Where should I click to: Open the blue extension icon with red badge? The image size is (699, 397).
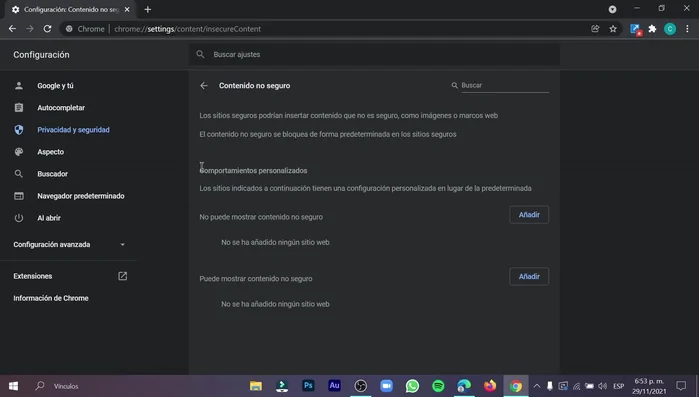pos(635,29)
